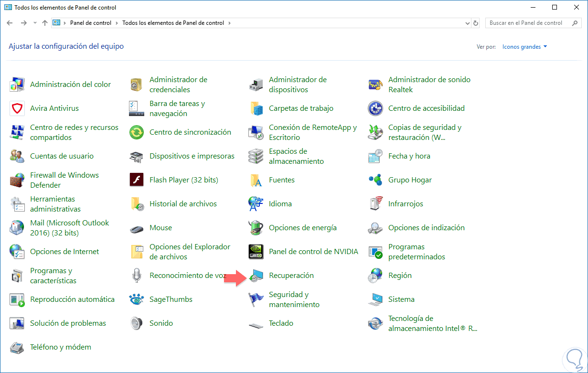Expand the chevron after Todos los elementos breadcrumb
The width and height of the screenshot is (588, 373).
click(x=229, y=23)
